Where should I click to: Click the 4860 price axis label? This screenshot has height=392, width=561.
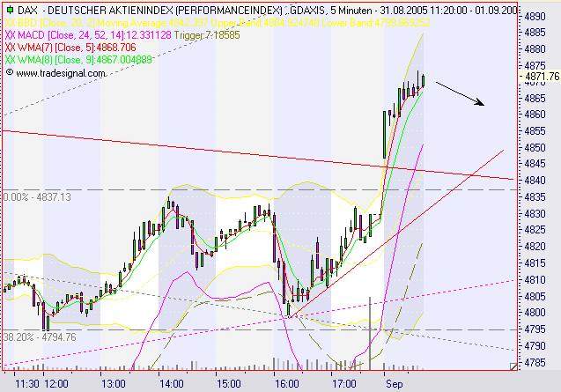[x=535, y=115]
